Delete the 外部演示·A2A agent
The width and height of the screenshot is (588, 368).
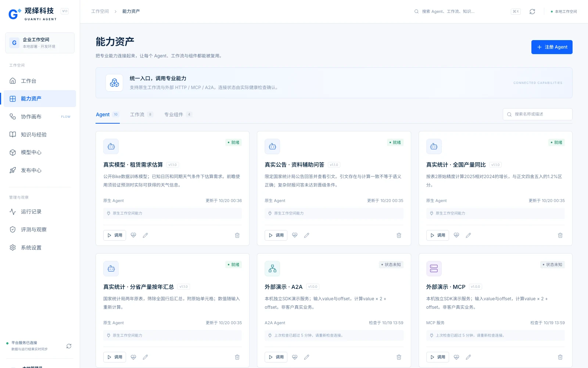399,357
